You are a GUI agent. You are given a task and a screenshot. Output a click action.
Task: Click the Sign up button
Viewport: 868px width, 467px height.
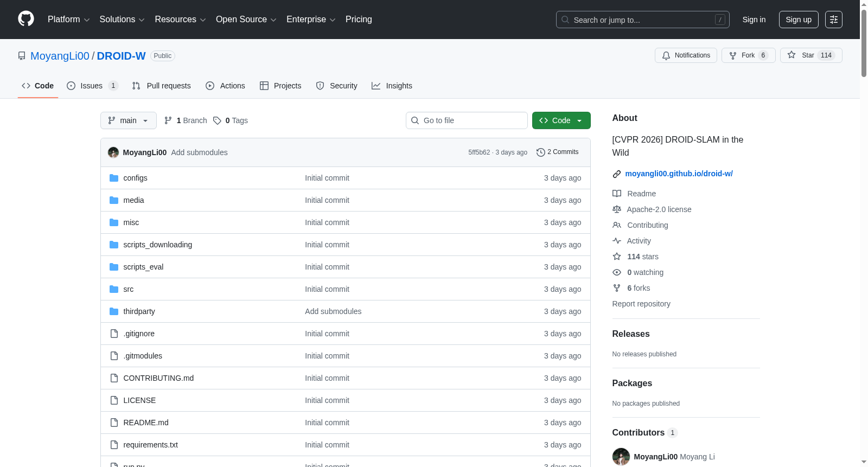(799, 20)
